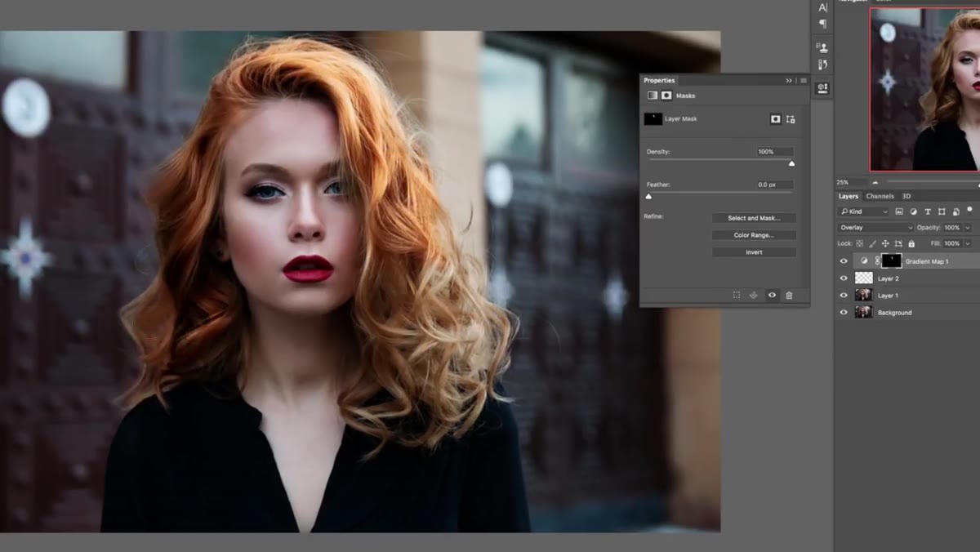This screenshot has height=552, width=980.
Task: Open the Opacity slider dropdown arrow
Action: click(968, 228)
